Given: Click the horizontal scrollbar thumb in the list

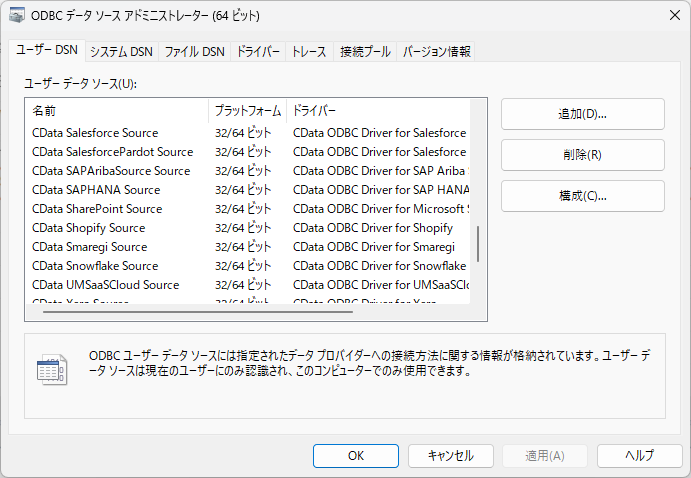Looking at the screenshot, I should (198, 312).
